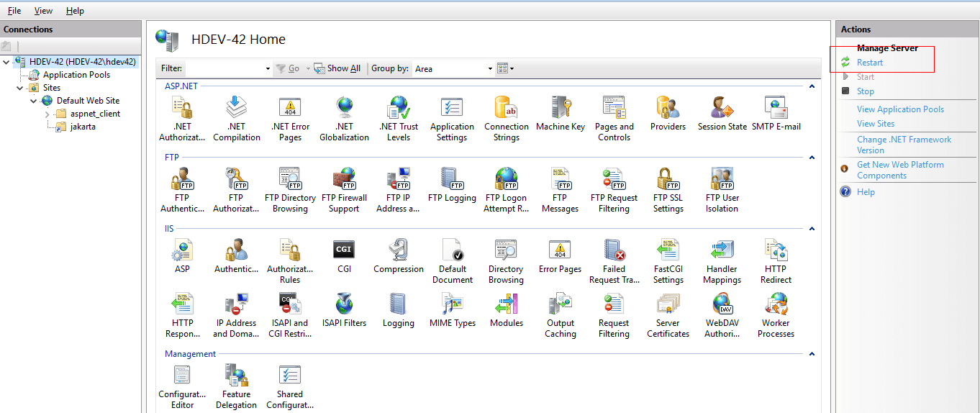Select jakarta virtual directory
The height and width of the screenshot is (413, 980).
coord(83,127)
